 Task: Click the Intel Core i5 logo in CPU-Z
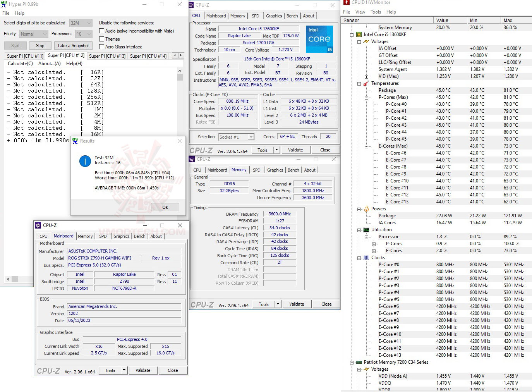pos(319,39)
